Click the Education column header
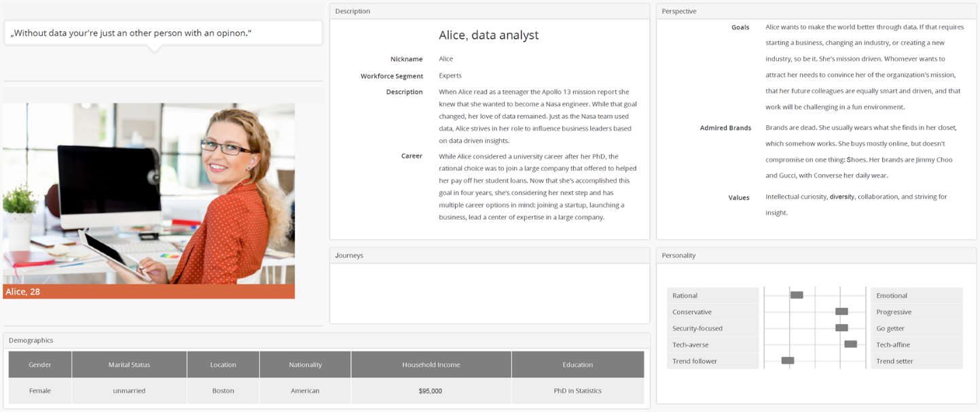This screenshot has height=412, width=980. coord(578,364)
